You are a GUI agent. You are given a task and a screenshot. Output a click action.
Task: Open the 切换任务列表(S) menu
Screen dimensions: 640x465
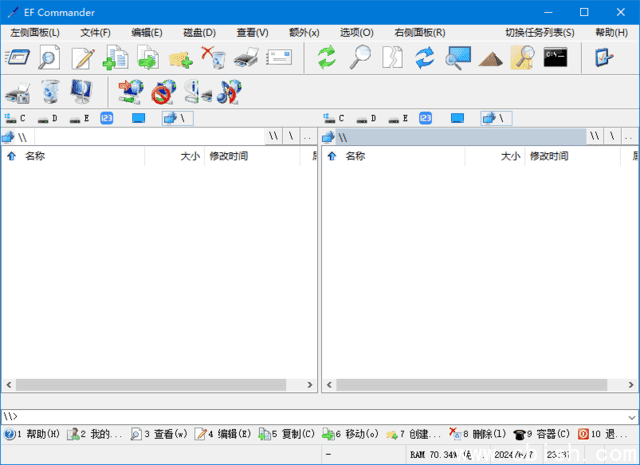(x=540, y=33)
